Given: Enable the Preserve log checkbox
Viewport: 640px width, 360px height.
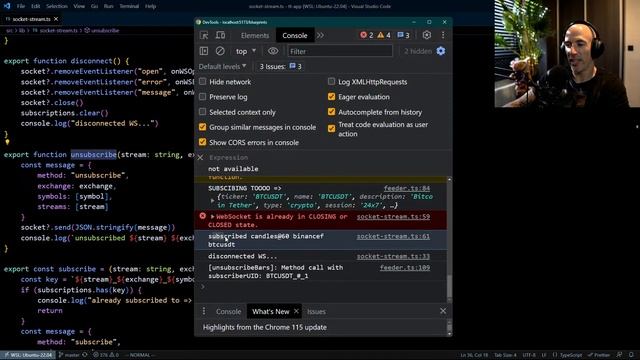Looking at the screenshot, I should [202, 97].
